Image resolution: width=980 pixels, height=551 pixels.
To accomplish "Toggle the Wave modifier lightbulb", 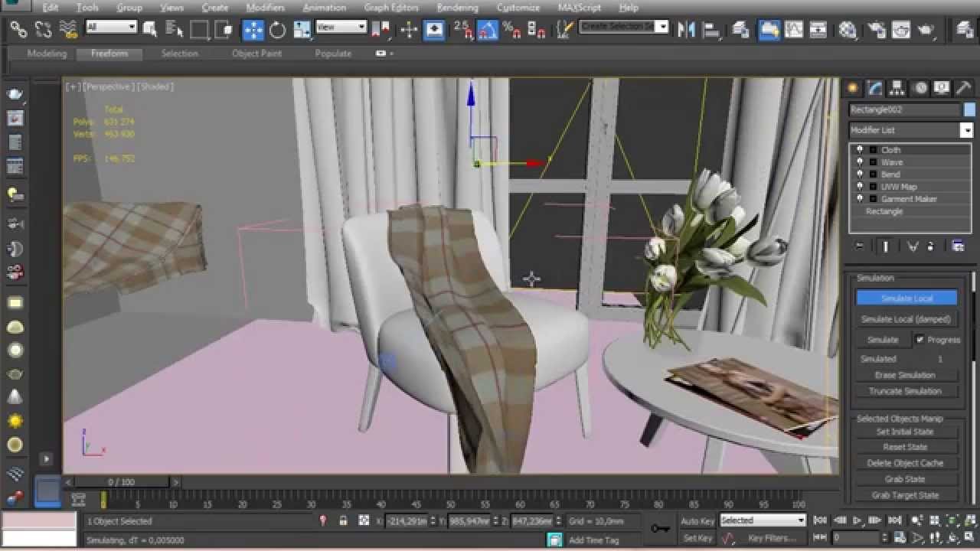I will point(860,162).
